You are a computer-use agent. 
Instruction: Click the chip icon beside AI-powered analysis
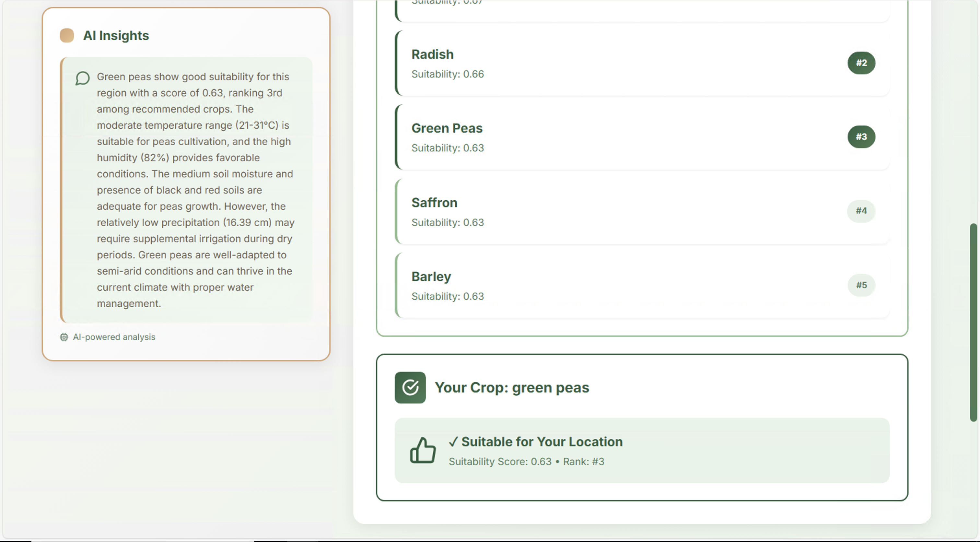coord(64,337)
